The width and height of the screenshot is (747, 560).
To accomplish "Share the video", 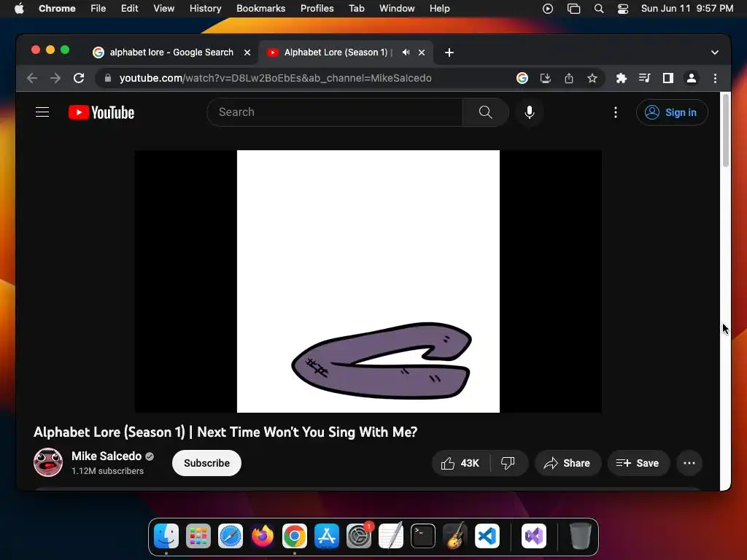I will [568, 463].
